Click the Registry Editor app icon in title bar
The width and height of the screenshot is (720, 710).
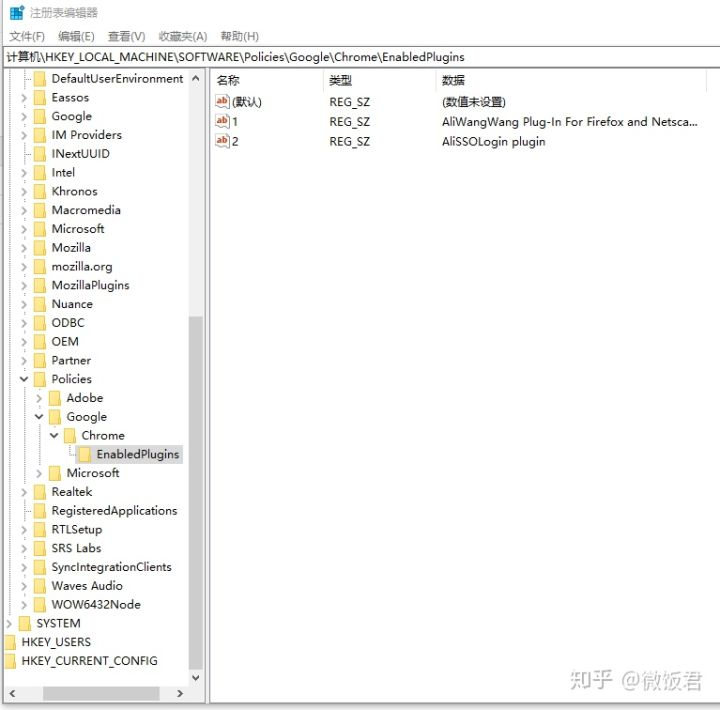click(x=17, y=12)
